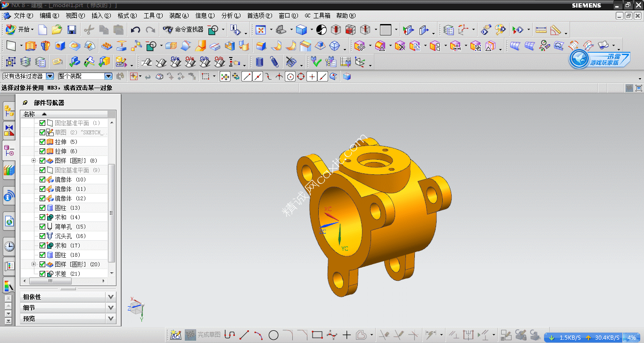Click the navigator vertical scrollbar

[112, 212]
